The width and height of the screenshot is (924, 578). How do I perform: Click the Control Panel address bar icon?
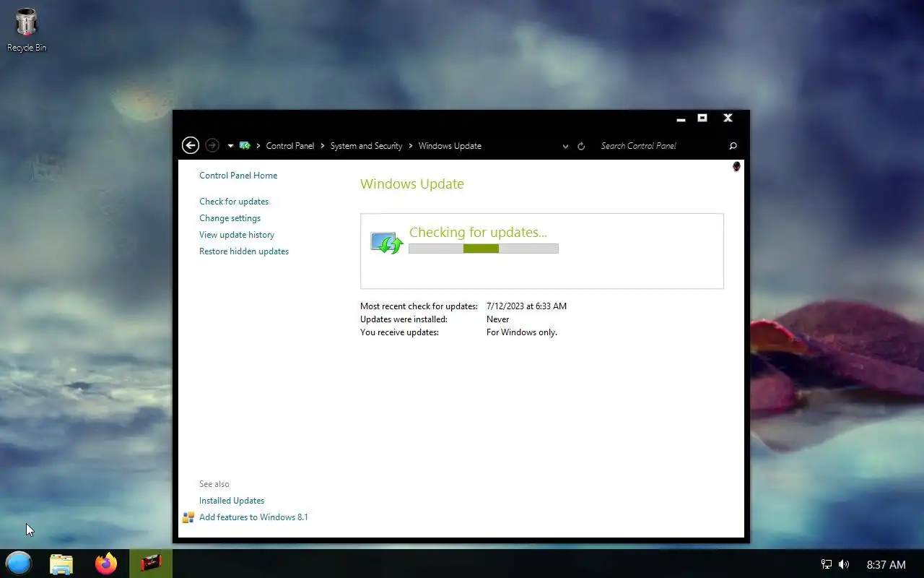tap(245, 145)
